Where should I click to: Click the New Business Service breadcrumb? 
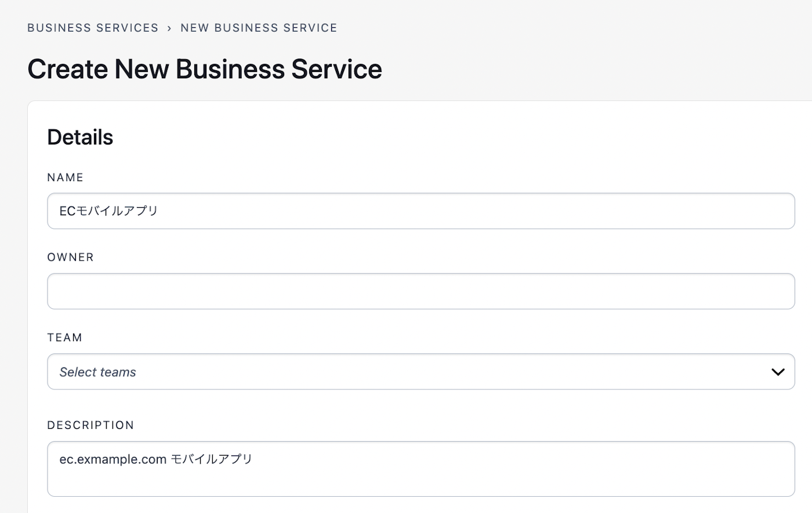(259, 28)
